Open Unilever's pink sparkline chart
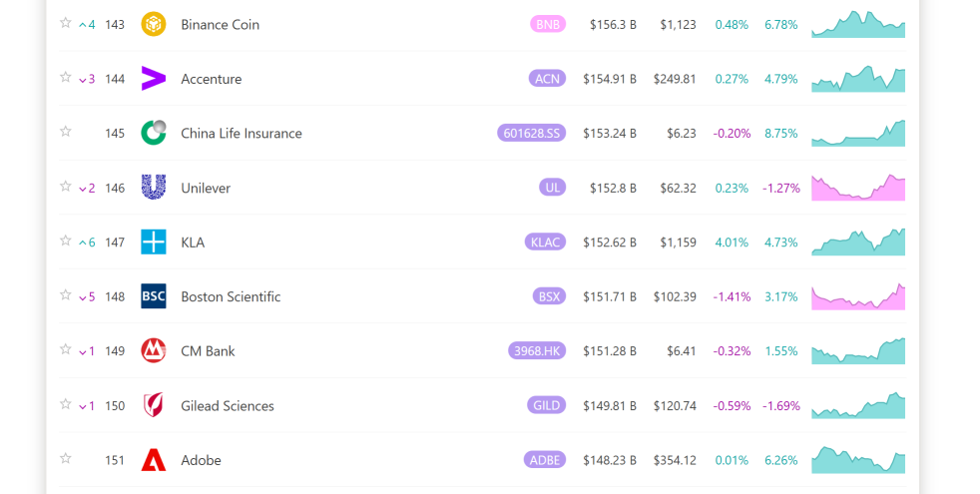980x494 pixels. click(x=858, y=188)
